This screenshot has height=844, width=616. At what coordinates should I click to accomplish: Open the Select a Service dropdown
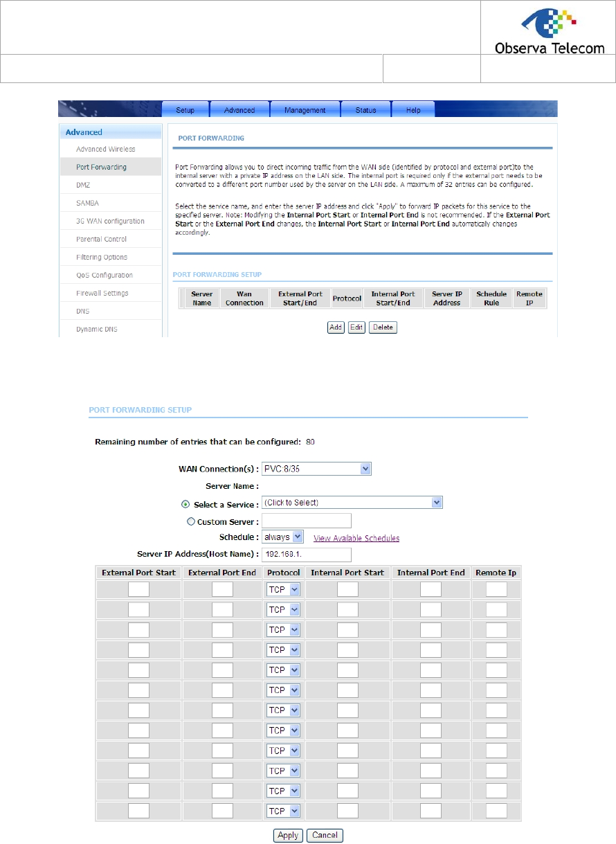[352, 503]
